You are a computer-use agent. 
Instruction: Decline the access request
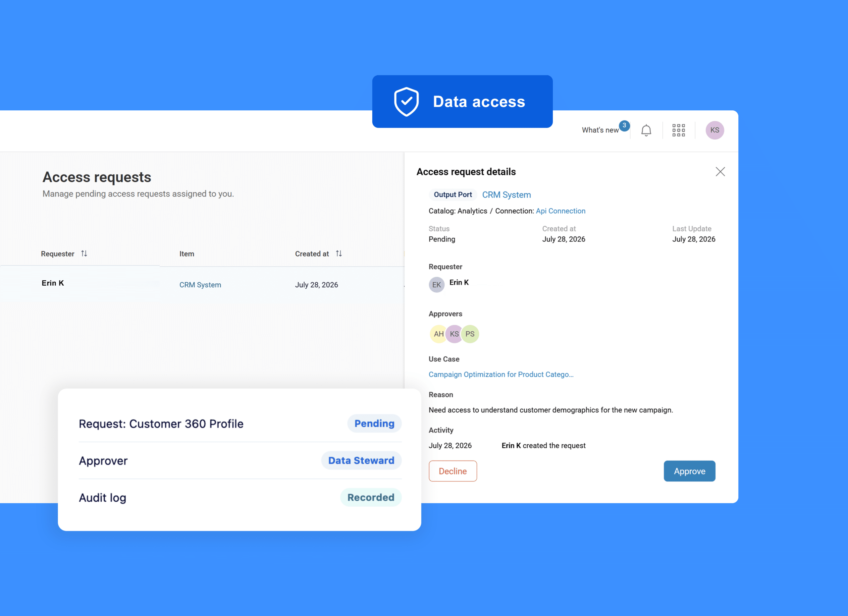[453, 471]
